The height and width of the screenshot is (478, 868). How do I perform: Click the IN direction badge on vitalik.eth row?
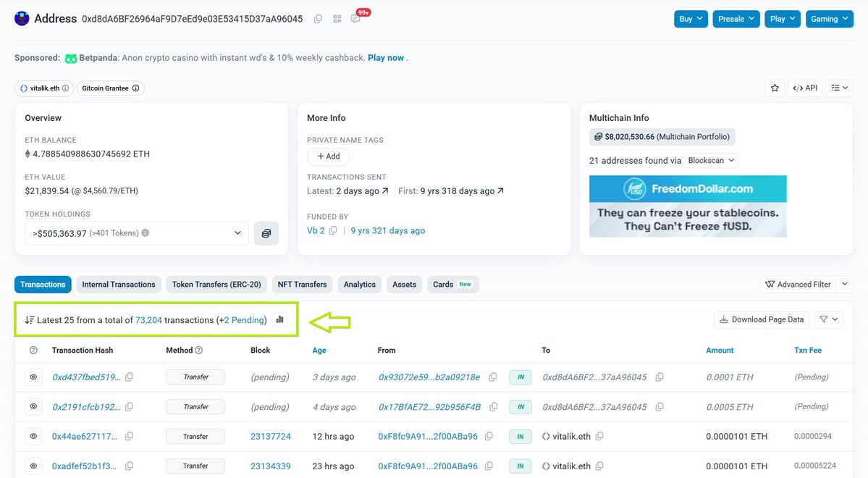520,436
